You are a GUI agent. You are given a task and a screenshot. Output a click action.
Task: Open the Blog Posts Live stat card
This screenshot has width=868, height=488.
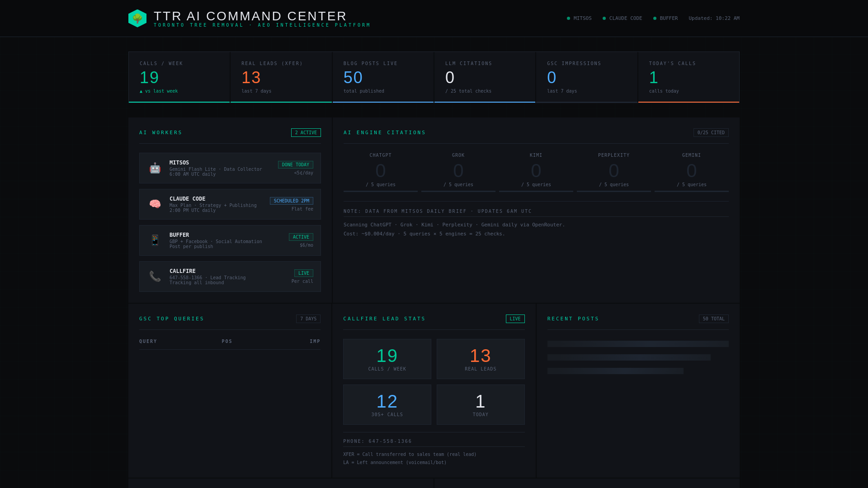[383, 77]
